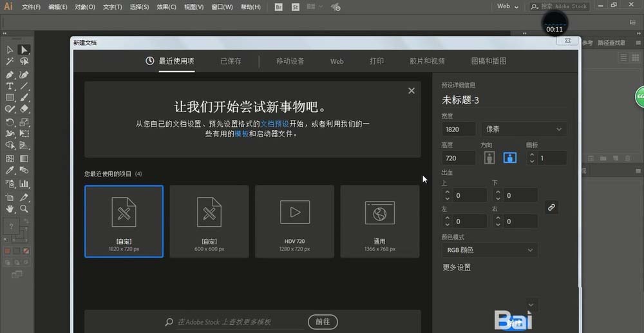This screenshot has height=333, width=644.
Task: Select the Line Segment tool
Action: pos(24,86)
